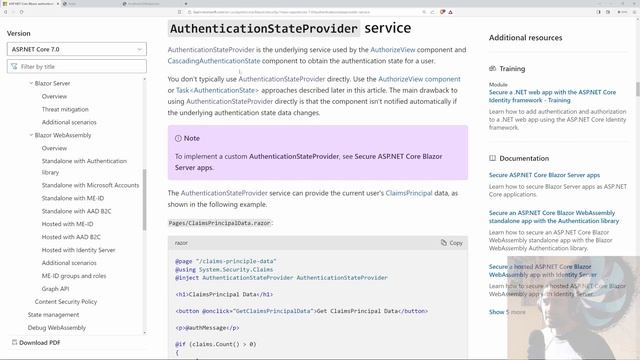Go back using the browser back arrow

(x=5, y=12)
